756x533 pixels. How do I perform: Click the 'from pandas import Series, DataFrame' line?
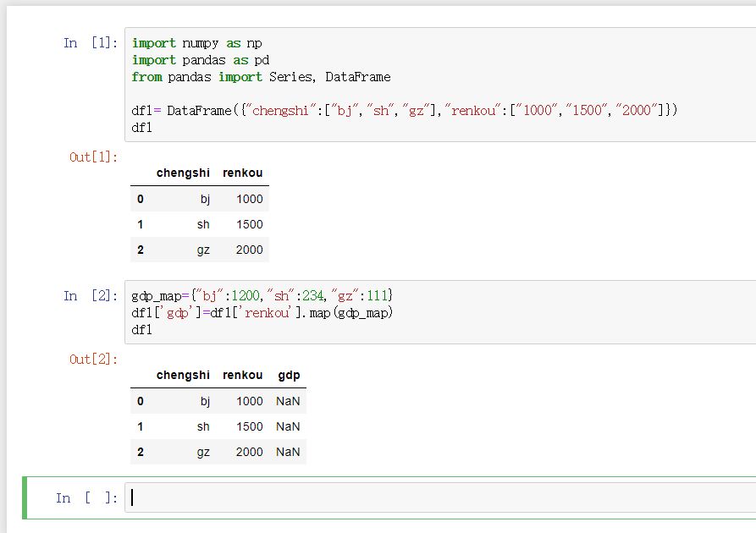[261, 77]
